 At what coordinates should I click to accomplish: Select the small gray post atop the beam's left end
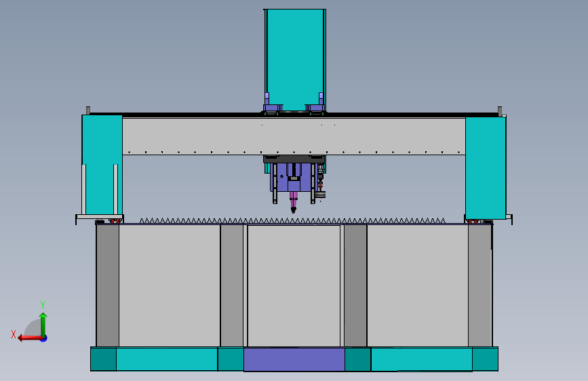pyautogui.click(x=88, y=111)
